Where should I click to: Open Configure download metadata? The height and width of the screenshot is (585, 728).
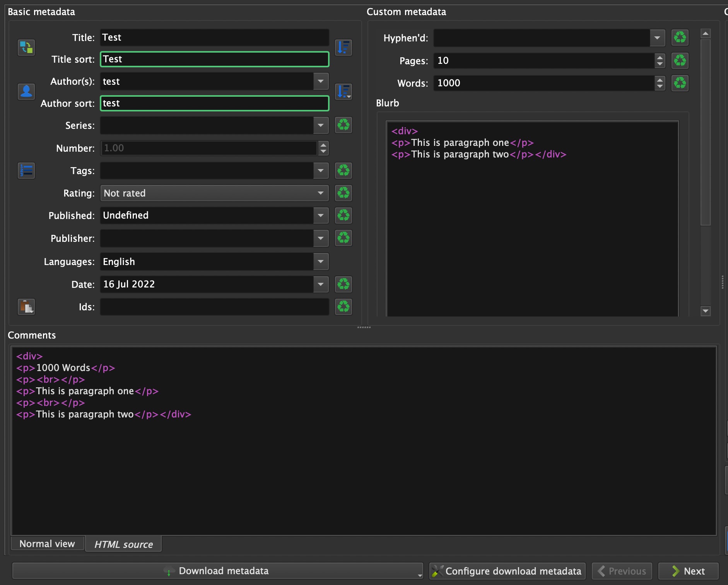507,571
